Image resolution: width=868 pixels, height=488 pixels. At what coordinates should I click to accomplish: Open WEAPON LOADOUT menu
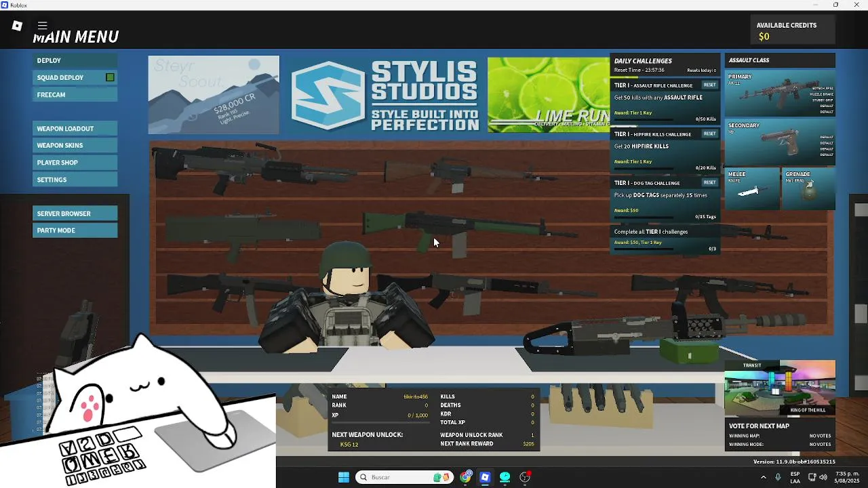pos(75,128)
